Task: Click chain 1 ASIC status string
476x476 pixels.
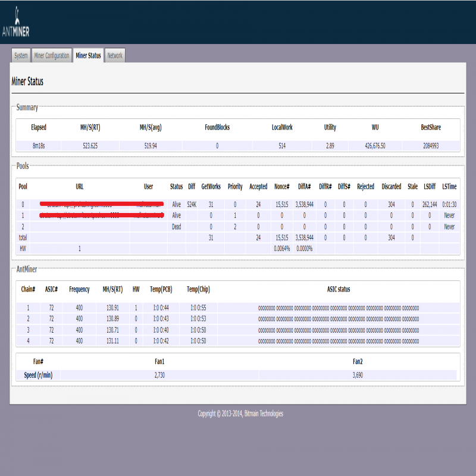Action: 339,308
